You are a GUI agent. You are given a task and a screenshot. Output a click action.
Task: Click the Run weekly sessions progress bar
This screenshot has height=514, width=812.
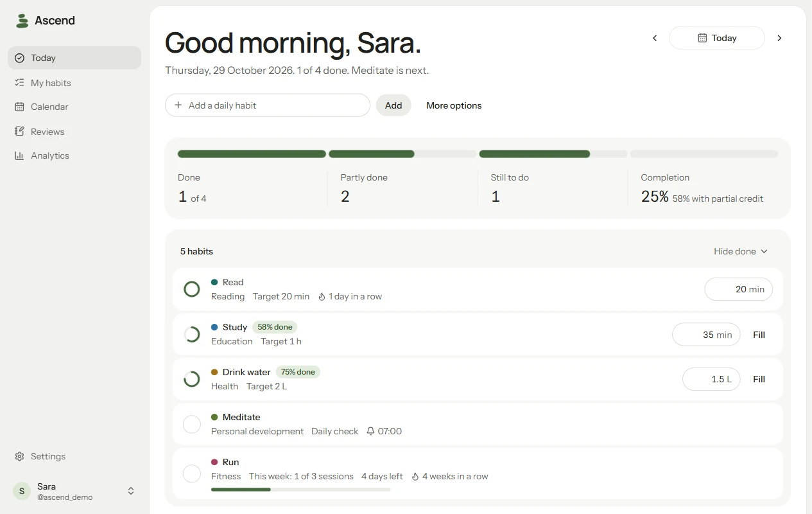301,490
